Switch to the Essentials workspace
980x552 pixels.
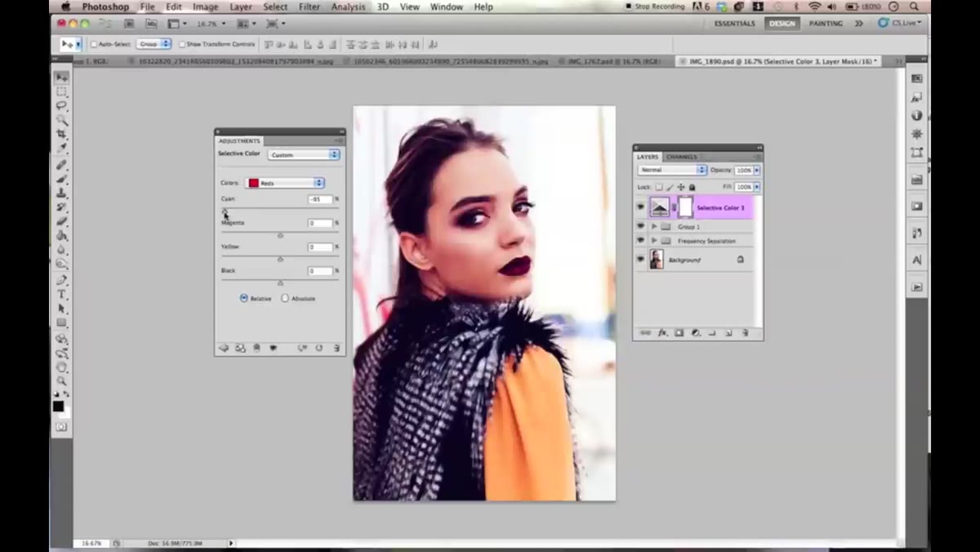coord(735,24)
